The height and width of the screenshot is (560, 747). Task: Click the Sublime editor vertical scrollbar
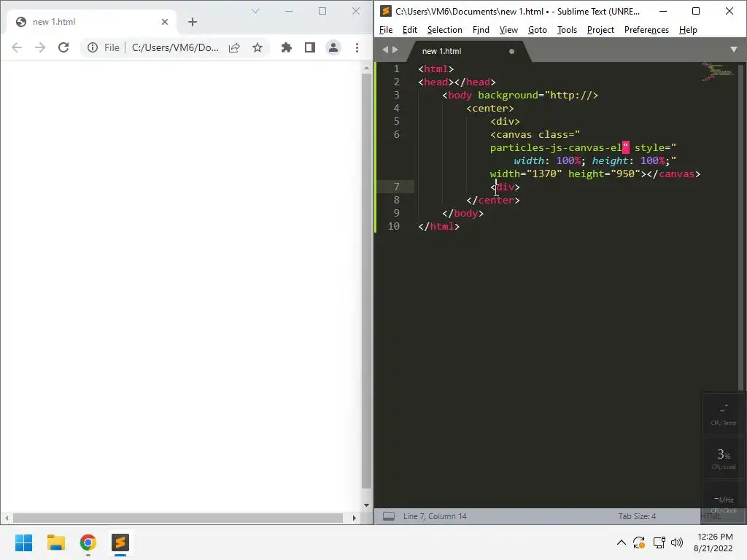741,228
